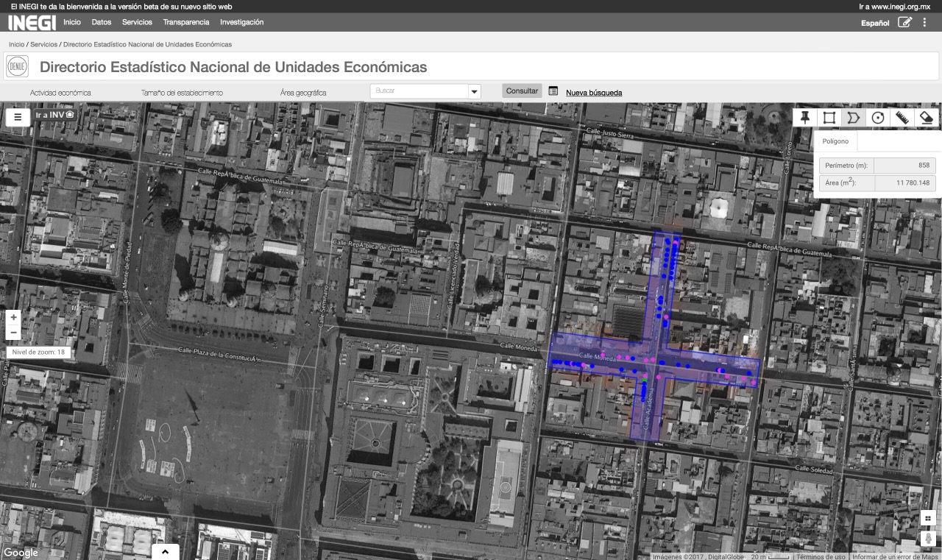
Task: Click the Calle Seminario street label
Action: 322,308
